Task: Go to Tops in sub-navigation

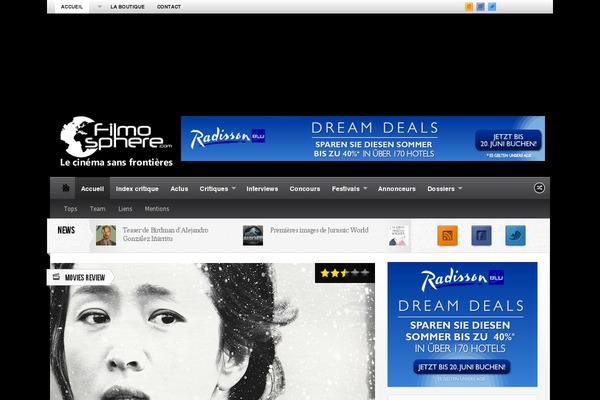Action: click(70, 209)
